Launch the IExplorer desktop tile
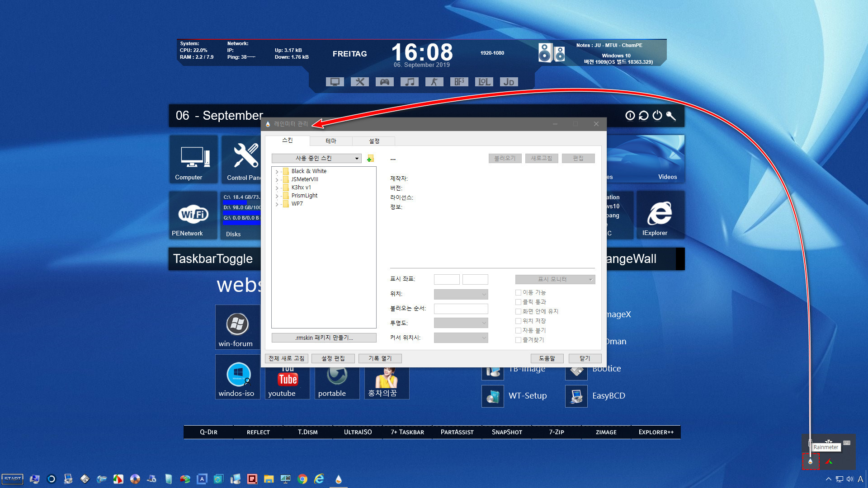This screenshot has width=868, height=488. (660, 215)
